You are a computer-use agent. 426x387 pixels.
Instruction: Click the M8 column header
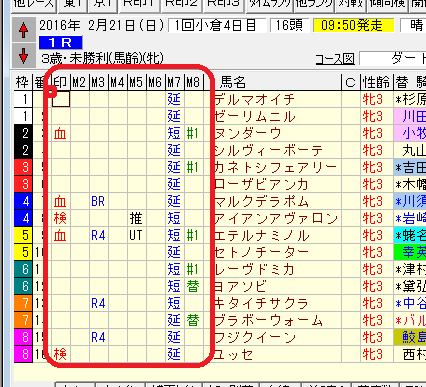coord(194,82)
